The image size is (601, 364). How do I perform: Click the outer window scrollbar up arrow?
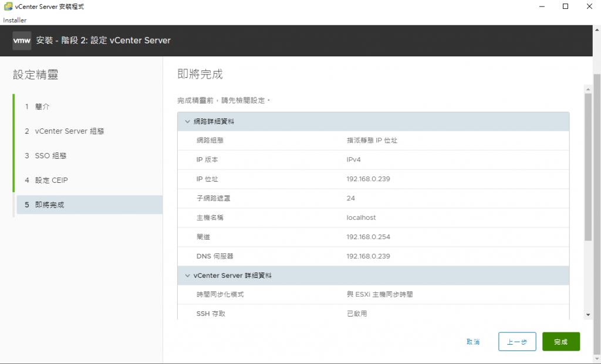[597, 29]
